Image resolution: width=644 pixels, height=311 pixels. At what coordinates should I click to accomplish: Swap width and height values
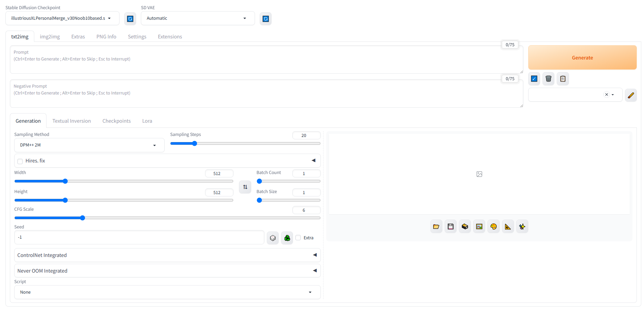click(x=245, y=187)
